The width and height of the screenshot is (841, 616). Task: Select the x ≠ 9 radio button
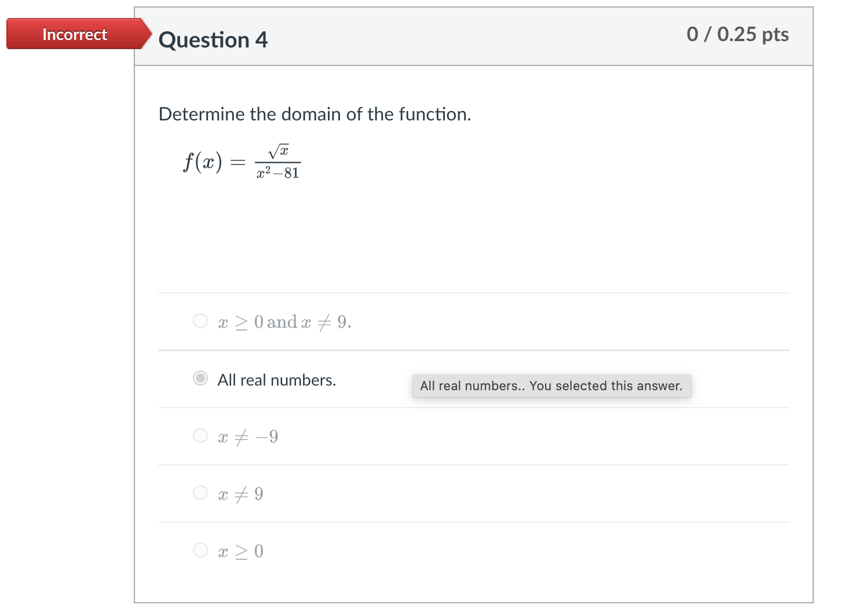pyautogui.click(x=200, y=492)
